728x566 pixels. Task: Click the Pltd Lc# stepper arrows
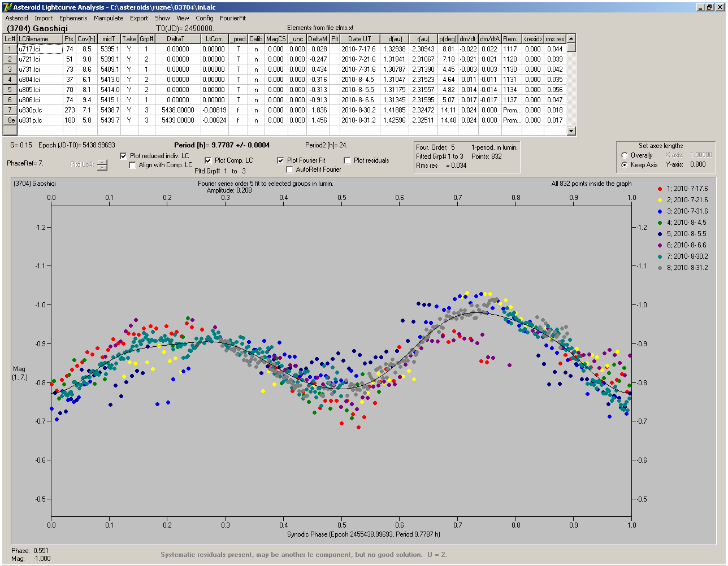click(102, 165)
